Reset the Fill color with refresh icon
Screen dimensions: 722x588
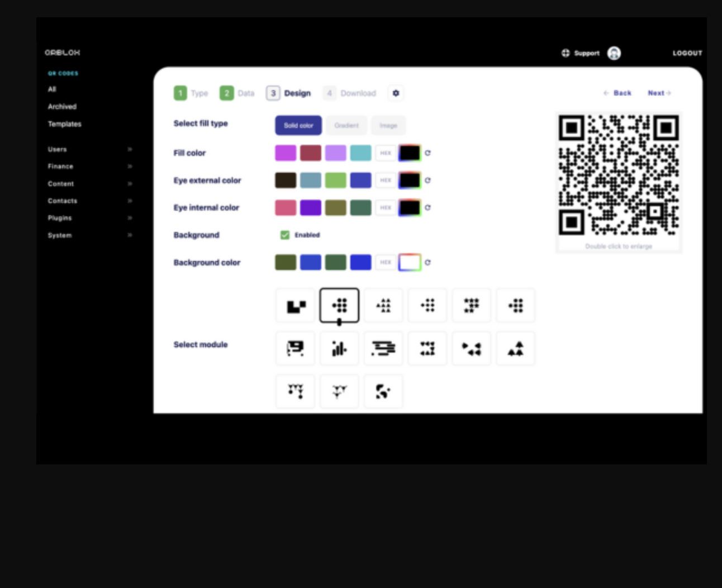428,152
